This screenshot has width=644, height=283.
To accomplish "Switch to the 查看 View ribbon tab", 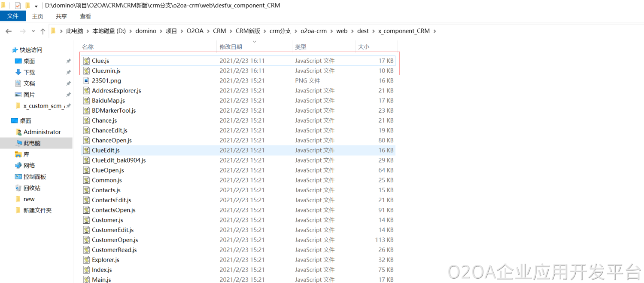I will pyautogui.click(x=85, y=16).
